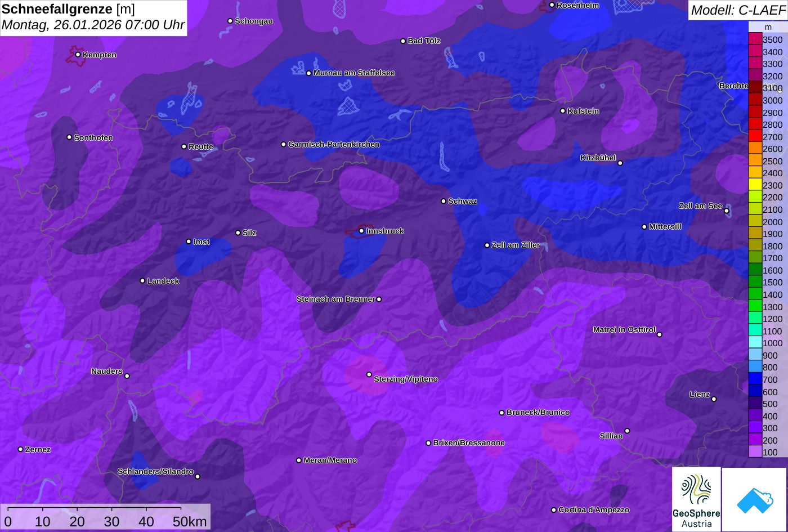Click the Sterzing/Vipiteno marker dot
This screenshot has height=532, width=788.
pos(369,374)
